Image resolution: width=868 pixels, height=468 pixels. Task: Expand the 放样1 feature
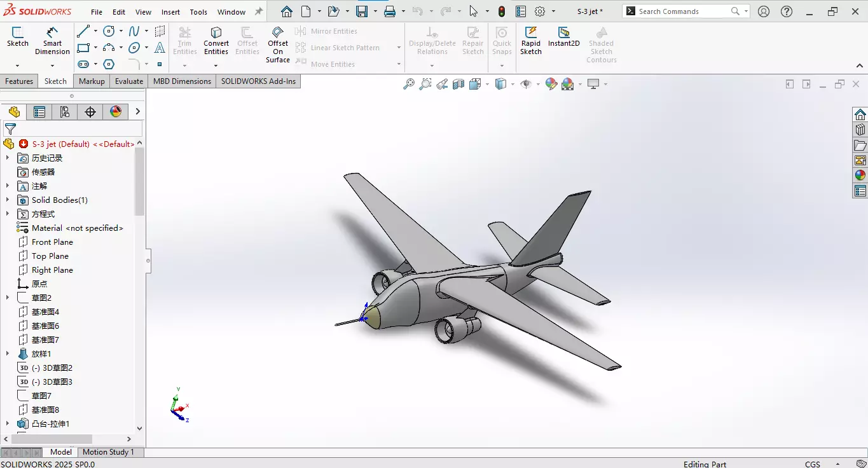8,354
